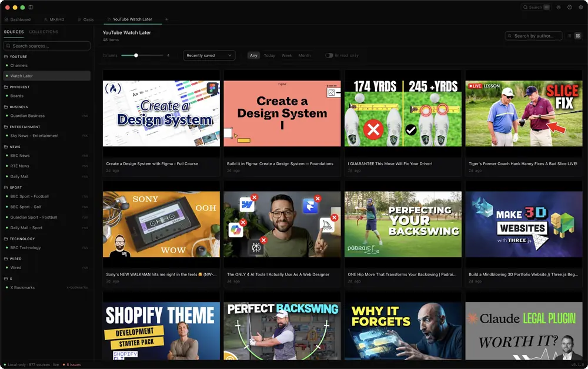Open the Slice Fix live lesson thumbnail
This screenshot has height=369, width=588.
[524, 113]
